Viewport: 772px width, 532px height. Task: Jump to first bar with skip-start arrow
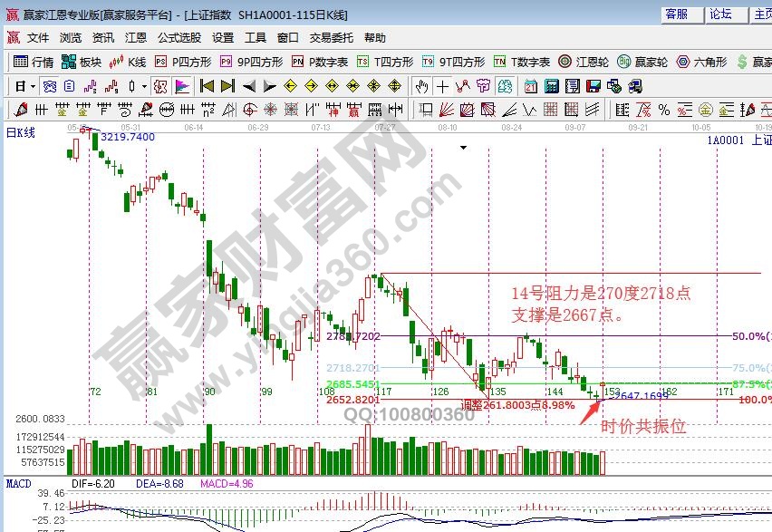coord(207,86)
